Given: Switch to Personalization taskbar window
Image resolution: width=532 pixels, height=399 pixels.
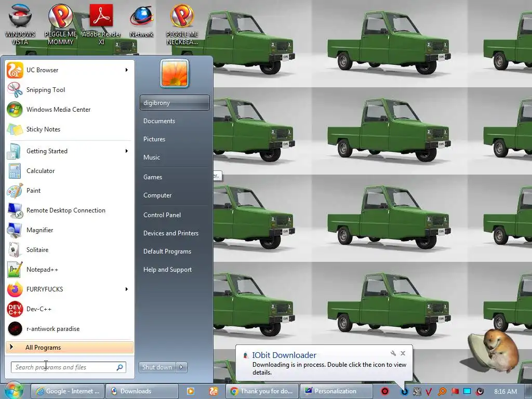Looking at the screenshot, I should pyautogui.click(x=336, y=391).
